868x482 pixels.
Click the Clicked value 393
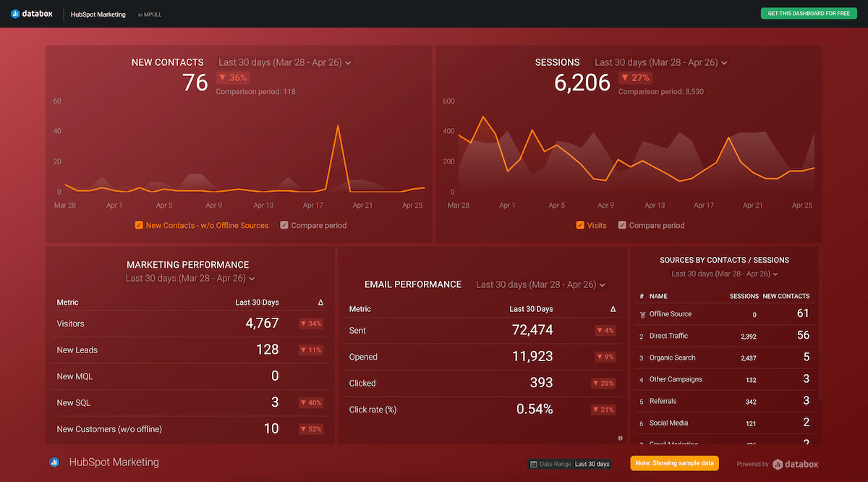541,383
